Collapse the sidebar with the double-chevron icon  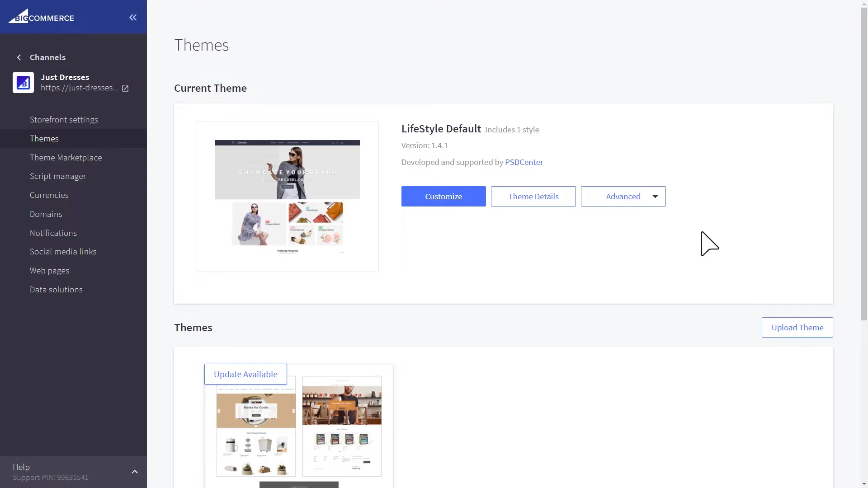[133, 18]
